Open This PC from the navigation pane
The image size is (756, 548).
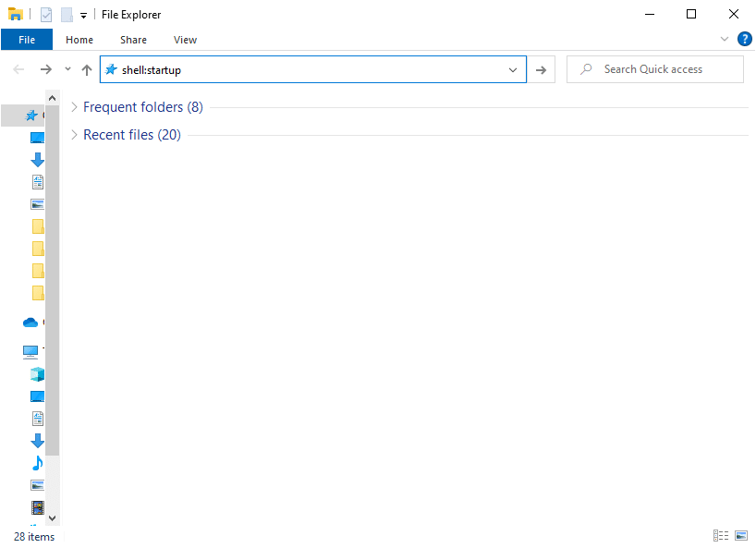30,351
